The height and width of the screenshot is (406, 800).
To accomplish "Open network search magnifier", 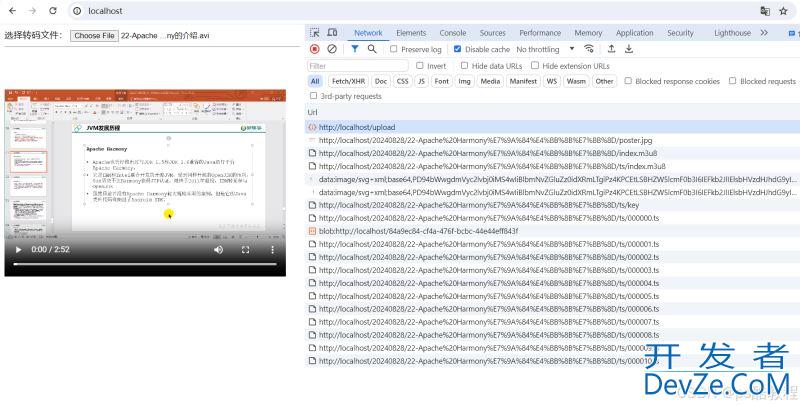I will click(x=372, y=49).
